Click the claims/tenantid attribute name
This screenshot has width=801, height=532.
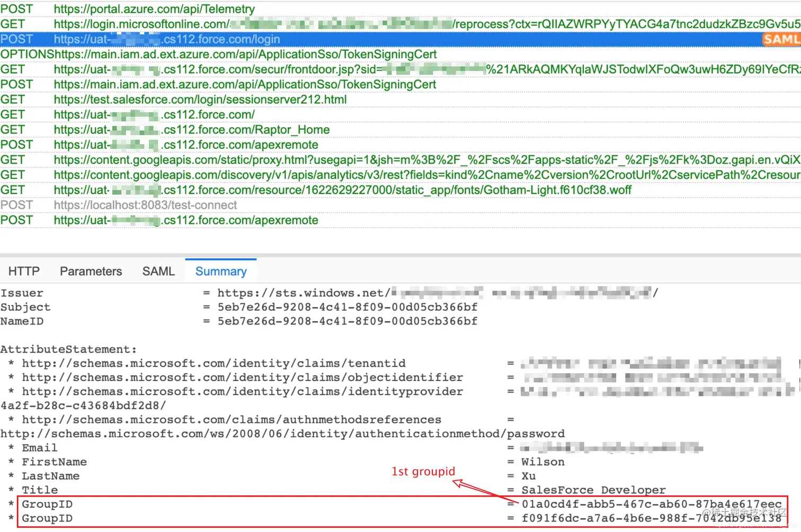213,363
